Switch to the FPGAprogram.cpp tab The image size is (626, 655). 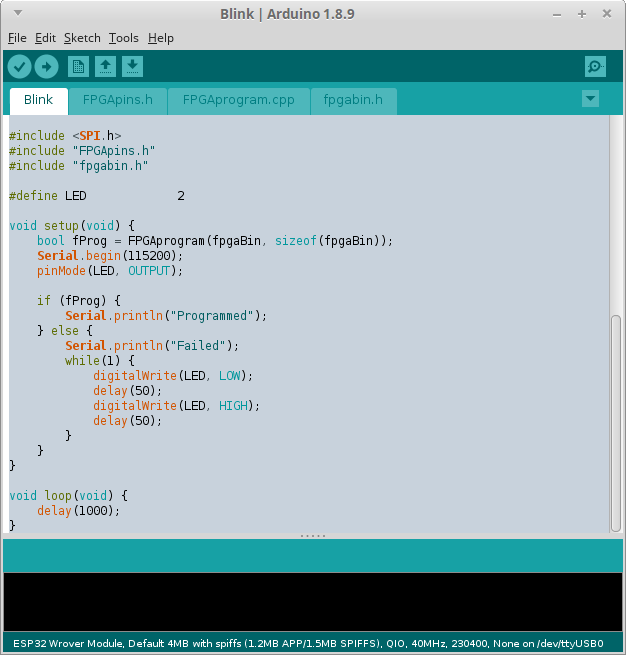238,100
